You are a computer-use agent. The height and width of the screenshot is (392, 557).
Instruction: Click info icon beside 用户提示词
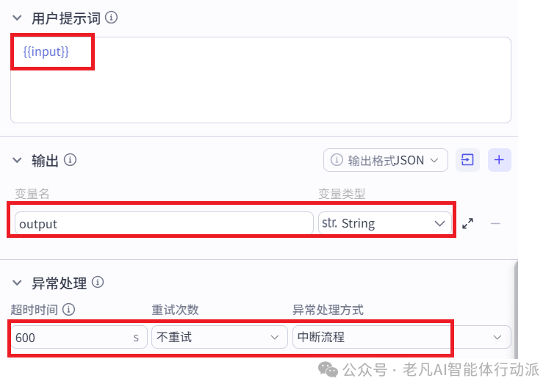click(x=111, y=17)
